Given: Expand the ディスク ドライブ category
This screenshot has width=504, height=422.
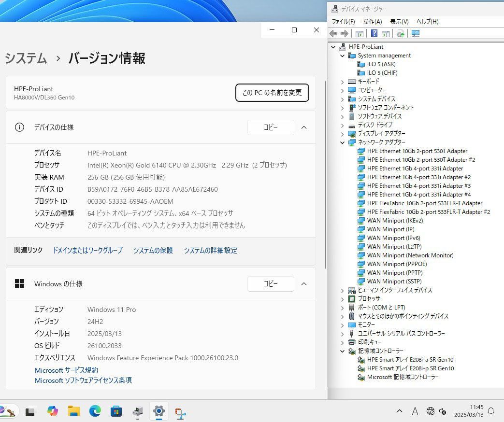Looking at the screenshot, I should click(343, 125).
